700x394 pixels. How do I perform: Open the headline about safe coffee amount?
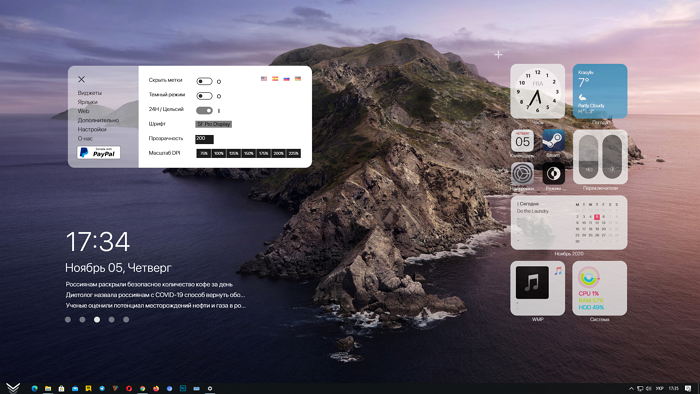click(x=149, y=284)
